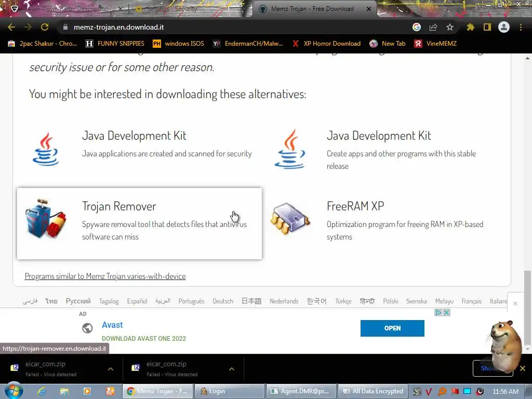This screenshot has height=399, width=532.
Task: Switch language to Deutsch
Action: coord(223,301)
